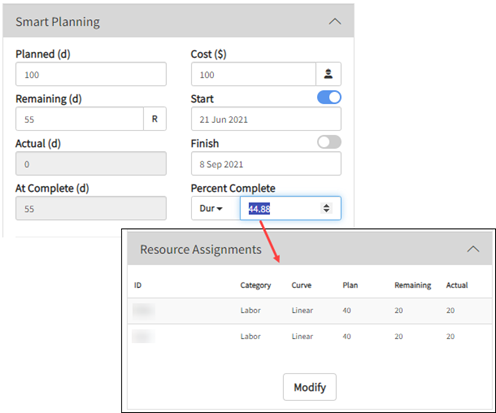Turn on the Finish constraint toggle

tap(329, 142)
